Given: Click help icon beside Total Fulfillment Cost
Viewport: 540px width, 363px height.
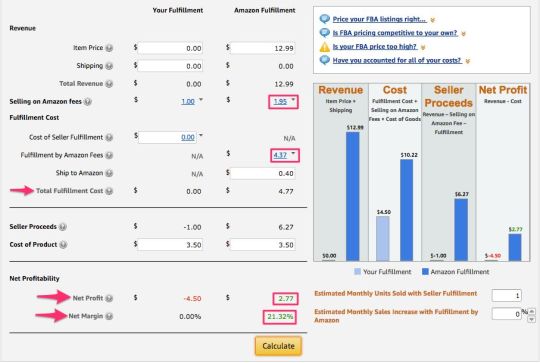Looking at the screenshot, I should click(109, 191).
